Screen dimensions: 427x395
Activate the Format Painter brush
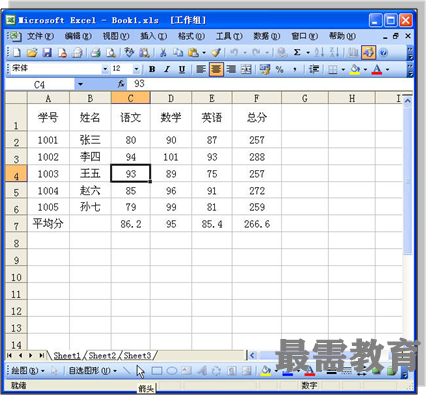(216, 52)
